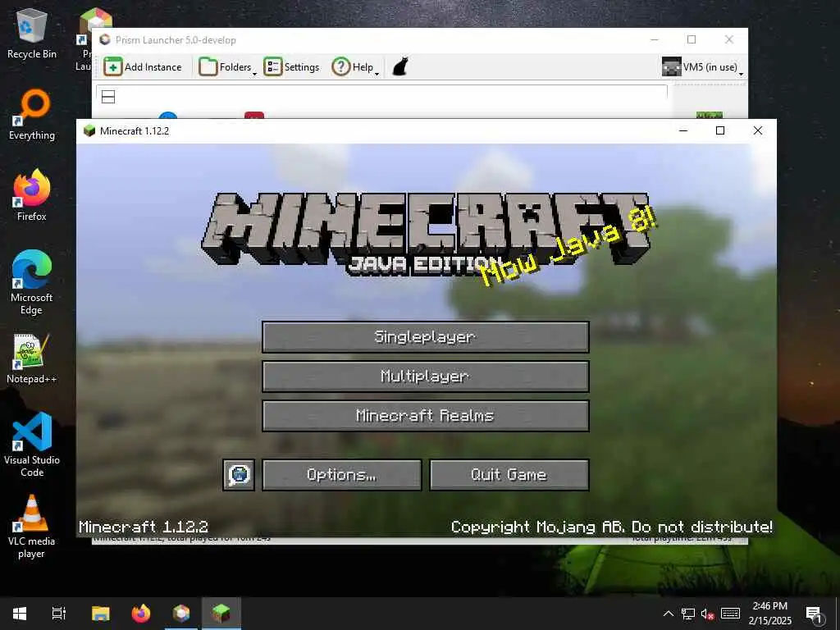Open the Recycle Bin desktop icon
This screenshot has height=630, width=840.
(x=32, y=34)
